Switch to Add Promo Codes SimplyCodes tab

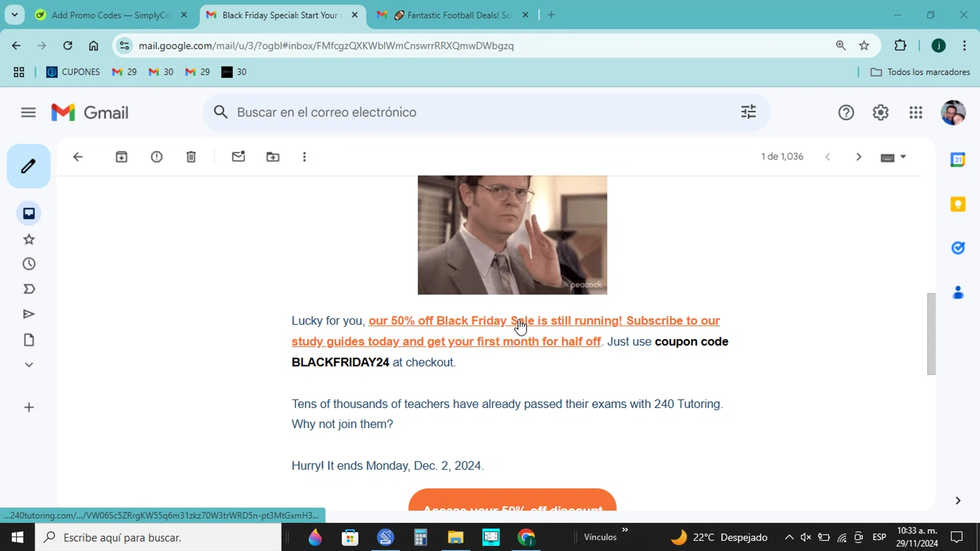coord(111,15)
